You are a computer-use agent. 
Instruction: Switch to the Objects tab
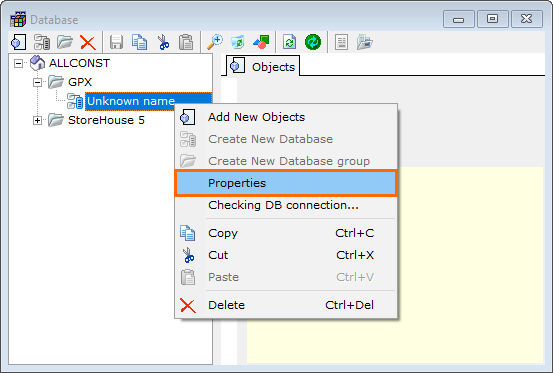pos(263,66)
